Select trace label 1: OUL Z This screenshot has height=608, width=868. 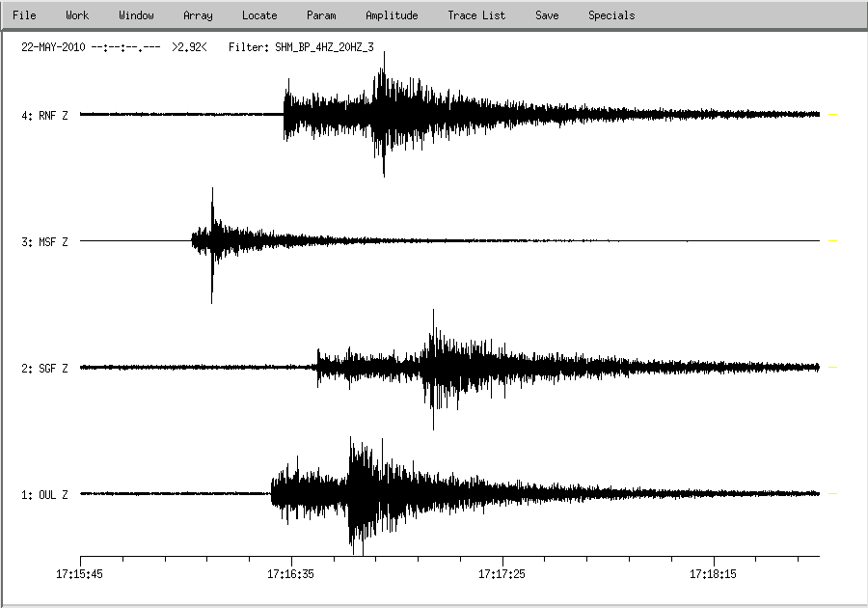tap(44, 494)
